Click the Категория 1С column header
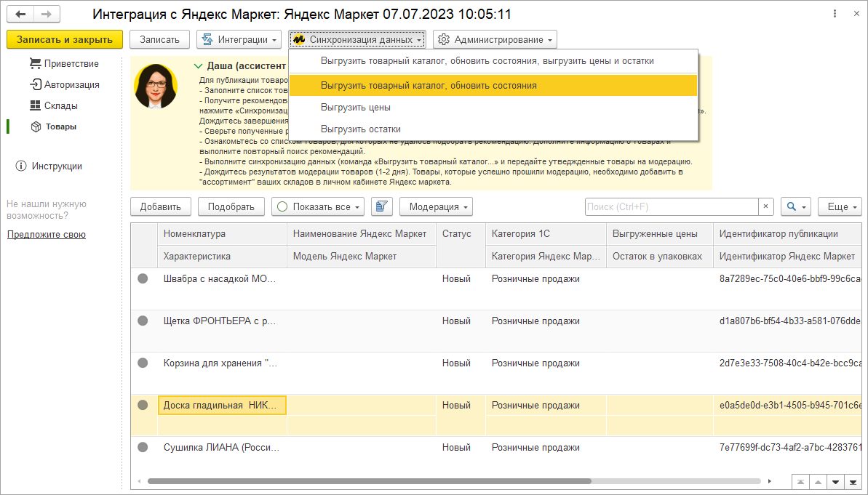The image size is (868, 495). point(546,234)
